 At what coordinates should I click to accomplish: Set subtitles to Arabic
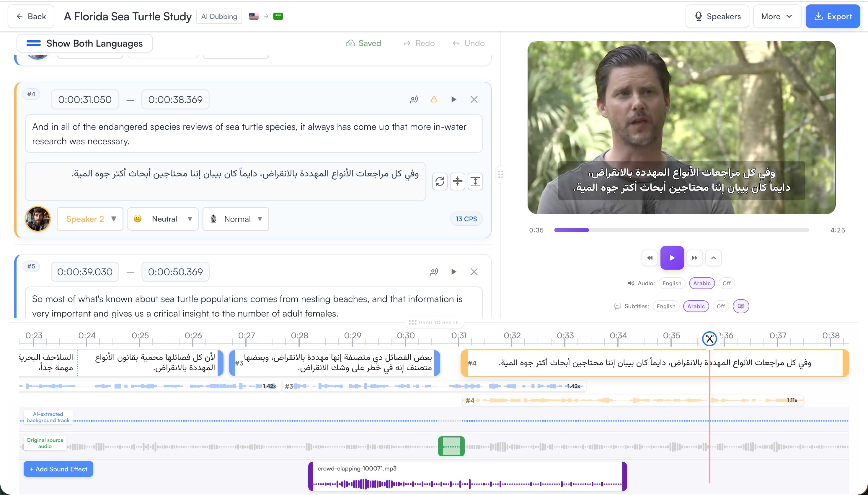point(696,306)
